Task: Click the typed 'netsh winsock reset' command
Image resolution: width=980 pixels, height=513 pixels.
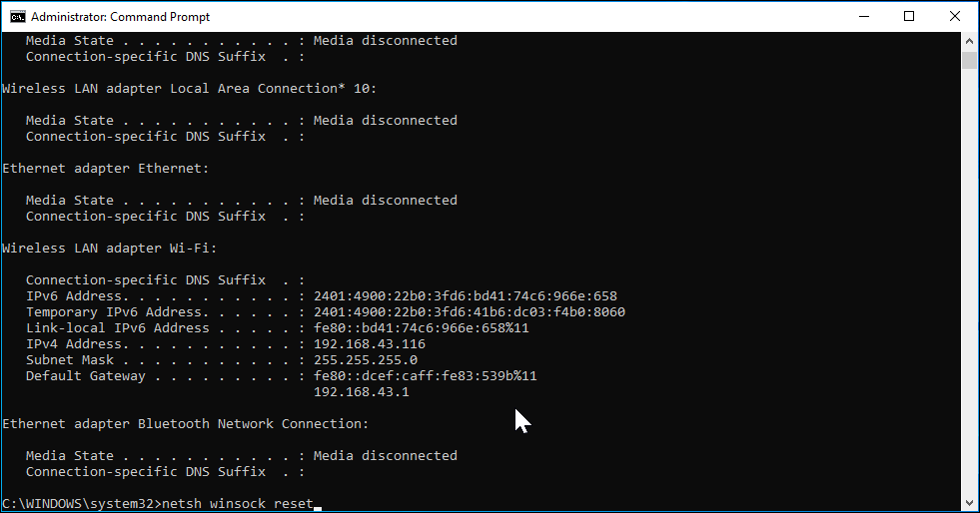Action: point(238,504)
